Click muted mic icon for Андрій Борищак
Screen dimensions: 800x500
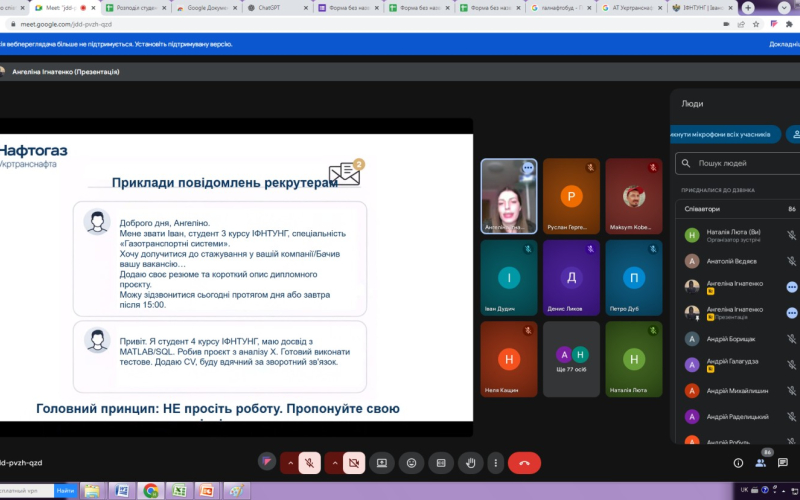[791, 339]
